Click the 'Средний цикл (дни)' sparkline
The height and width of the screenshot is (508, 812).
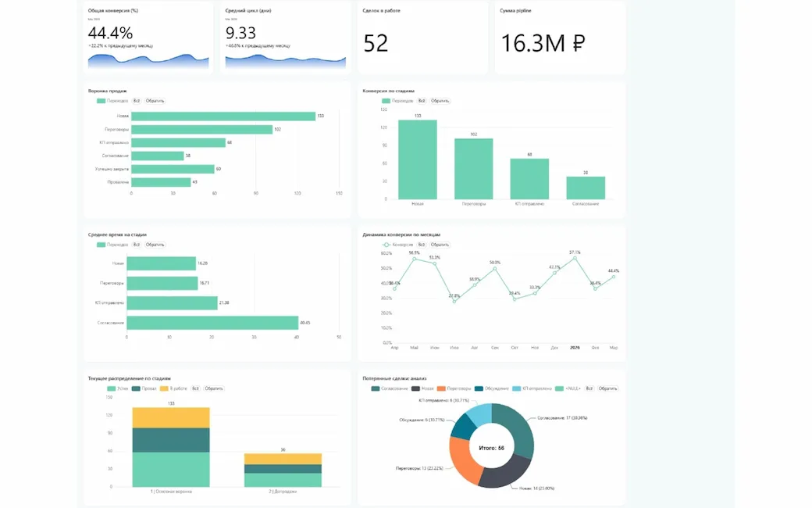coord(285,61)
